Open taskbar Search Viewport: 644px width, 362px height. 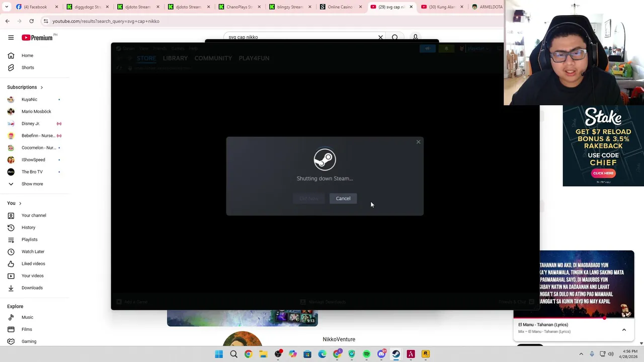[x=233, y=354]
